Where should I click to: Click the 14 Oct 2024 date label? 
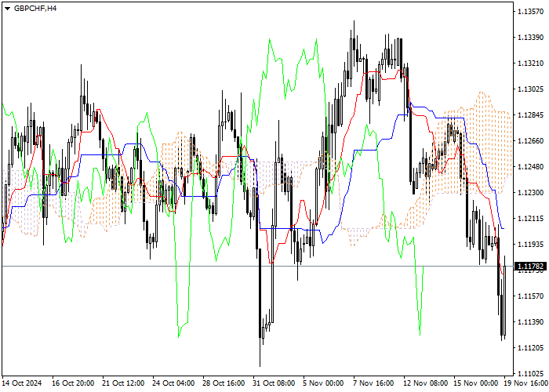[22, 383]
